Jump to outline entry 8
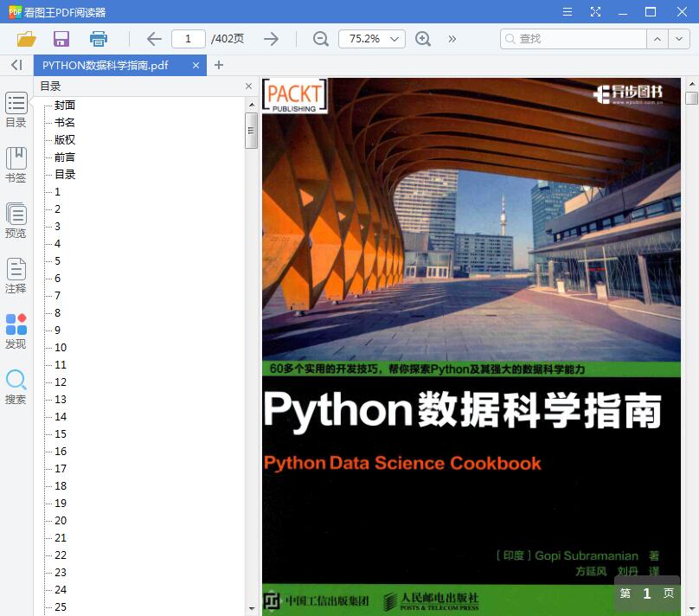Screen dimensions: 699x616 pos(57,313)
